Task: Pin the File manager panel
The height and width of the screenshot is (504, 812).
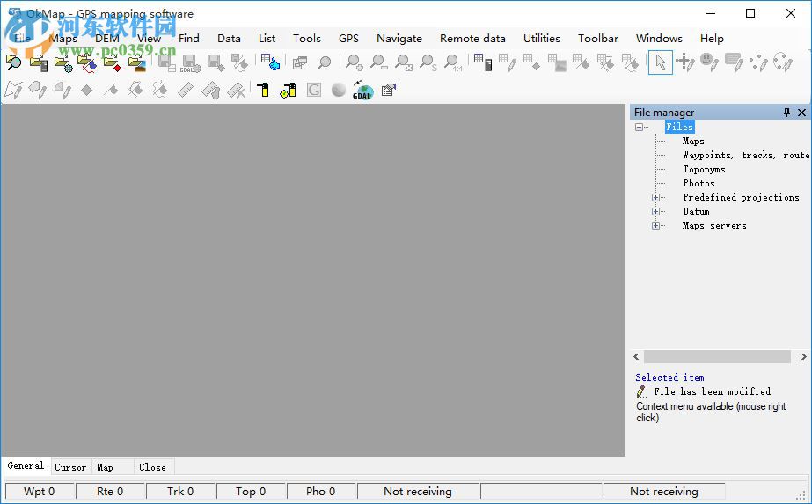Action: coord(786,113)
